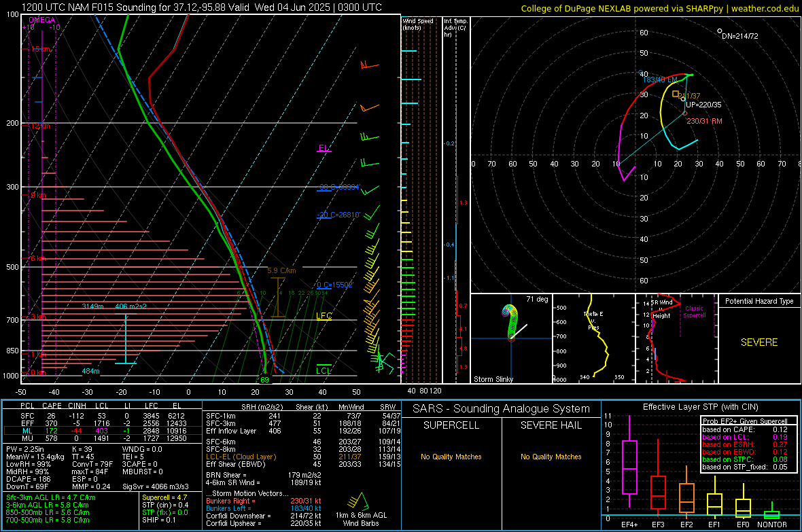
Task: Click the 'Storm Slinky' caption
Action: click(x=493, y=379)
